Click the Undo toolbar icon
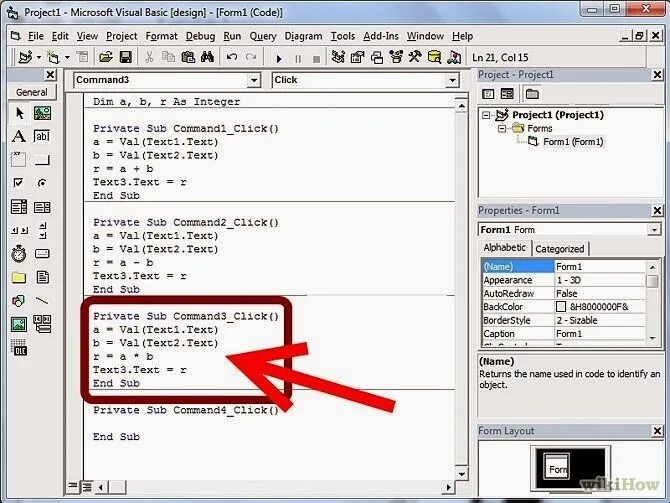 (232, 57)
